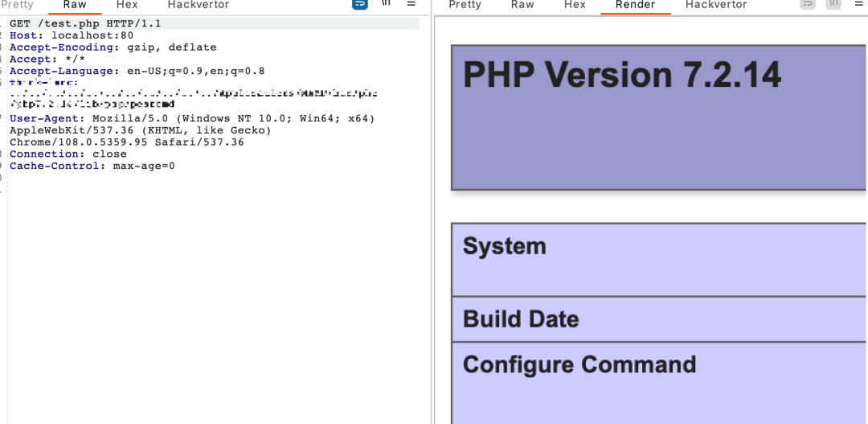
Task: View response in Hex tab
Action: (575, 5)
